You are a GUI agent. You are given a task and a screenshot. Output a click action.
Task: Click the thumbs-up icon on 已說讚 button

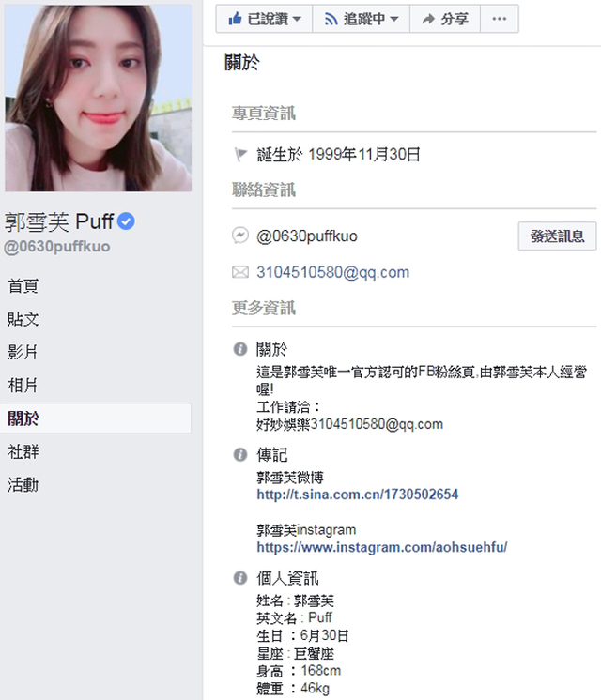(x=235, y=19)
